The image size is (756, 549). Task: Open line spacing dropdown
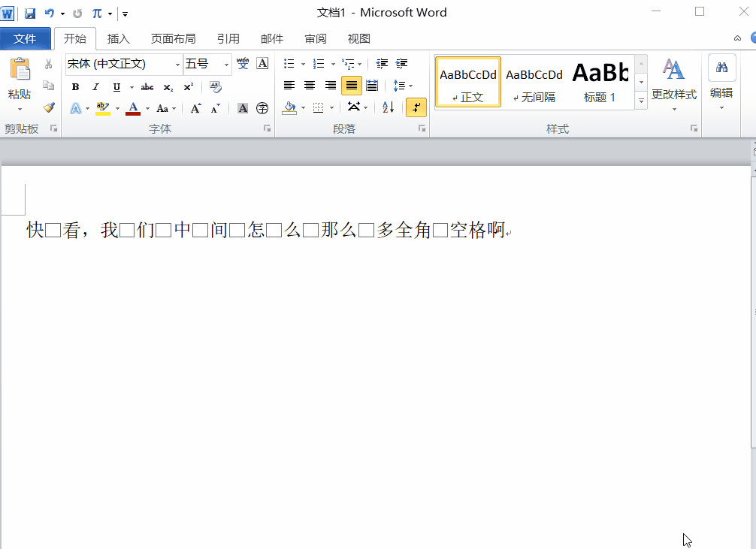(x=411, y=86)
